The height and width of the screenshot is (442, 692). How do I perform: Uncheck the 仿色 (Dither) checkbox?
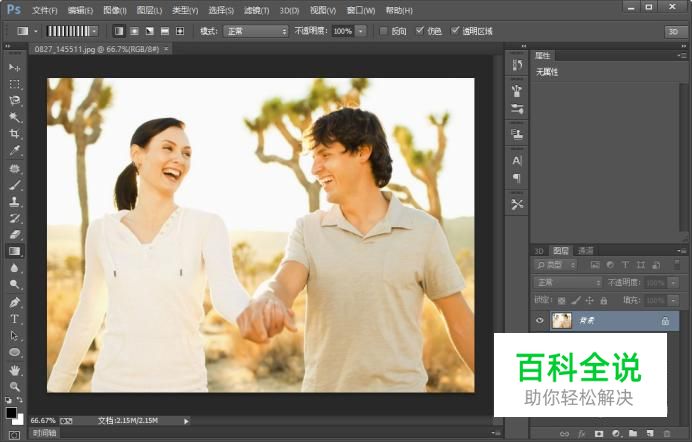pyautogui.click(x=420, y=31)
